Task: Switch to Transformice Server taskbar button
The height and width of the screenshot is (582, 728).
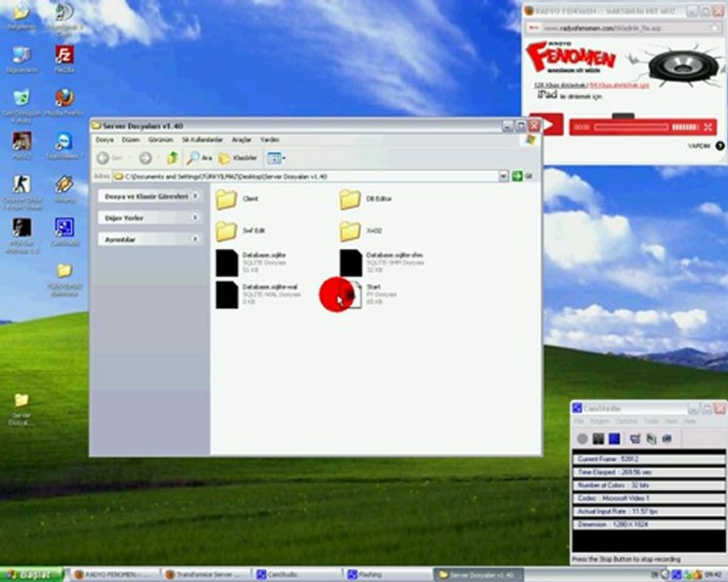Action: tap(206, 575)
